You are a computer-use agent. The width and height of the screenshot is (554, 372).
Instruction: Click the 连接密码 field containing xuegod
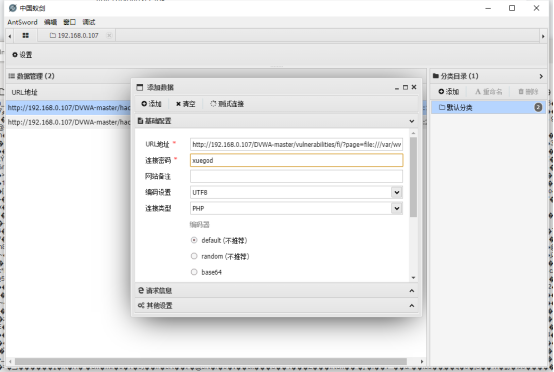coord(296,160)
